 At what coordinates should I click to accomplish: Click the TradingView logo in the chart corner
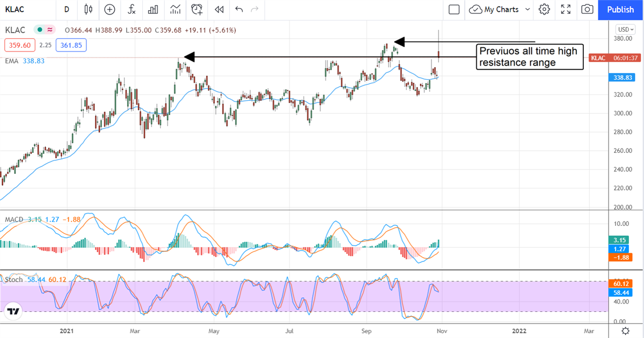(13, 311)
